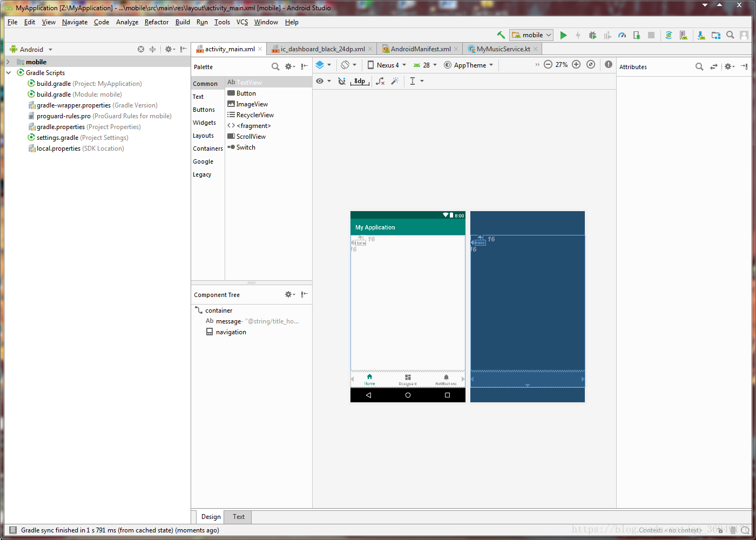Viewport: 756px width, 540px height.
Task: Select Button in the palette list
Action: 246,93
